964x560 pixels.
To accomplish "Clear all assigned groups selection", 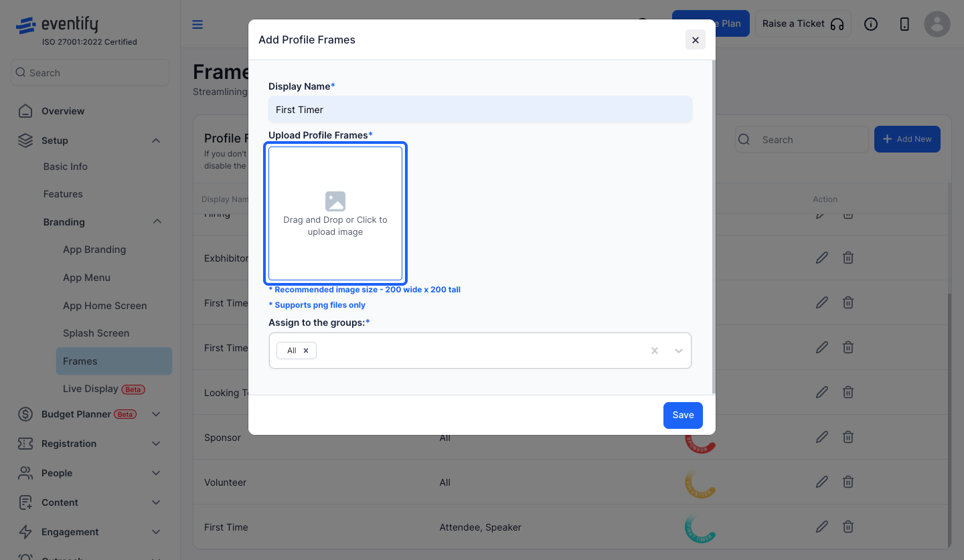I will coord(655,351).
